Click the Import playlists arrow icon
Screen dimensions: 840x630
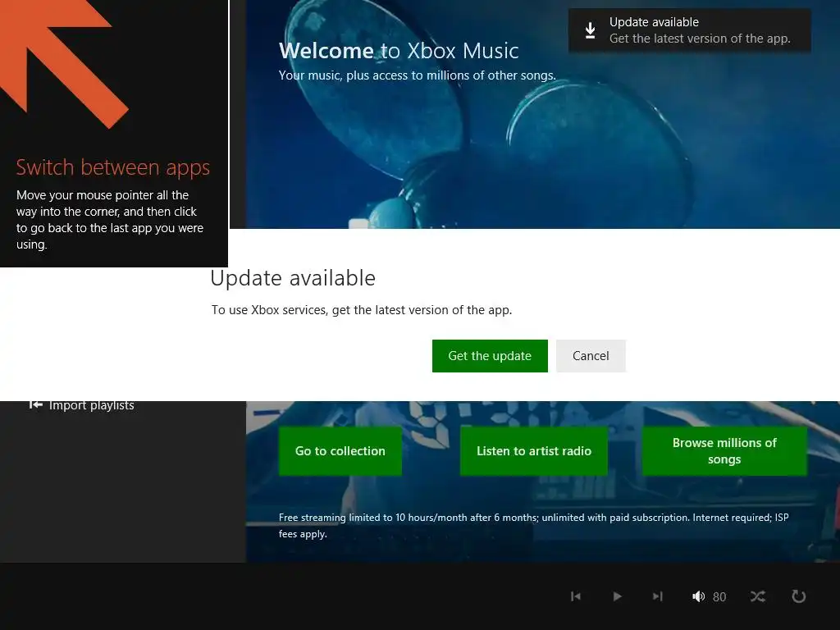[36, 404]
